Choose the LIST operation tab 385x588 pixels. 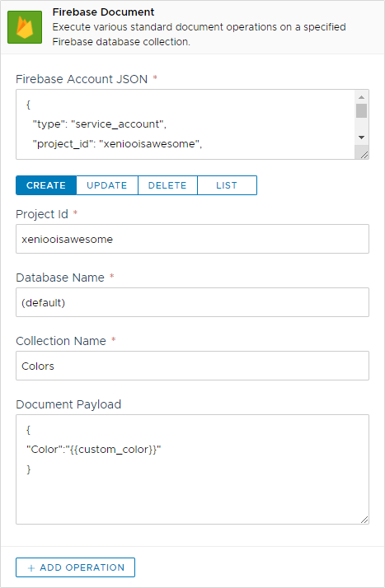tap(227, 185)
